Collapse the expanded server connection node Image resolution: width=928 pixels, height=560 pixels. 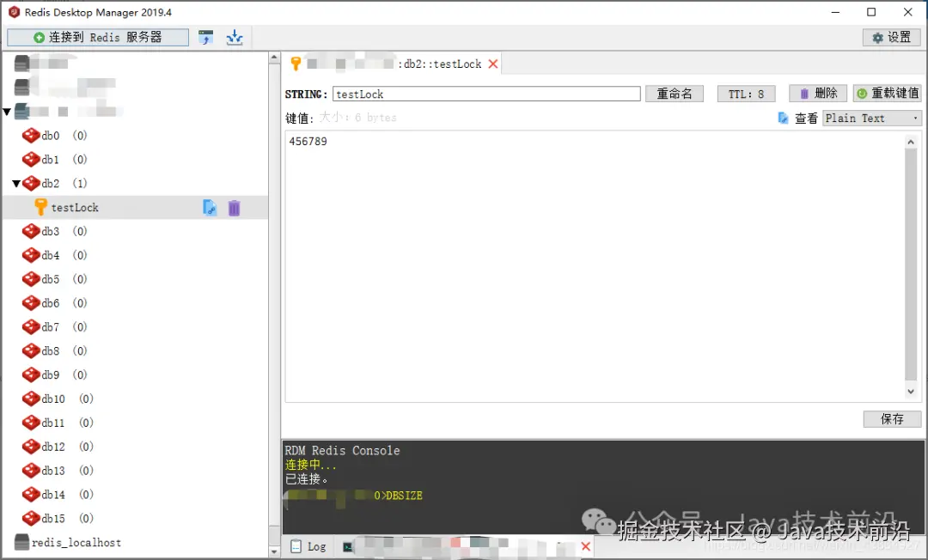point(7,111)
